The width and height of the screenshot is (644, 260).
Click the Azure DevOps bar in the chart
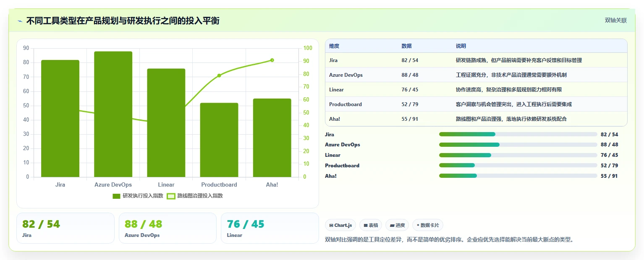pyautogui.click(x=113, y=114)
